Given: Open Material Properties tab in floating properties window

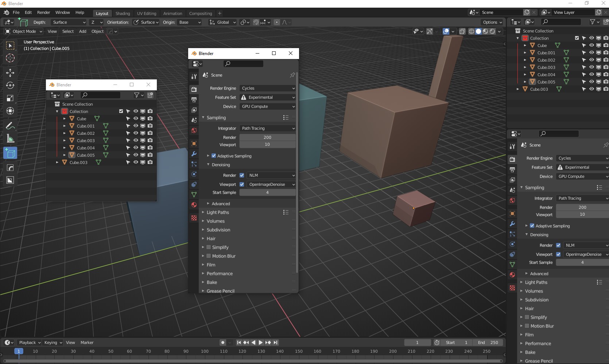Looking at the screenshot, I should [194, 205].
